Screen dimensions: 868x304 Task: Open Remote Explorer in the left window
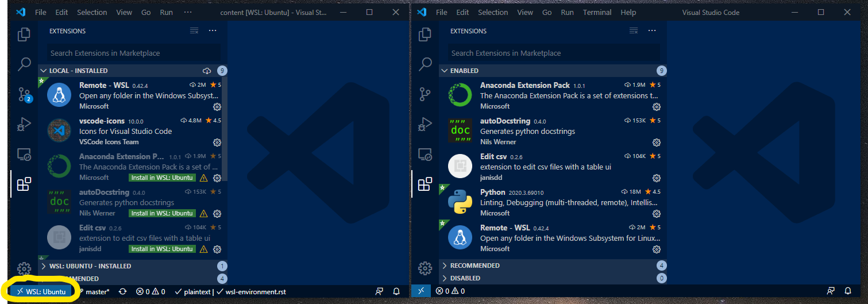click(x=24, y=154)
